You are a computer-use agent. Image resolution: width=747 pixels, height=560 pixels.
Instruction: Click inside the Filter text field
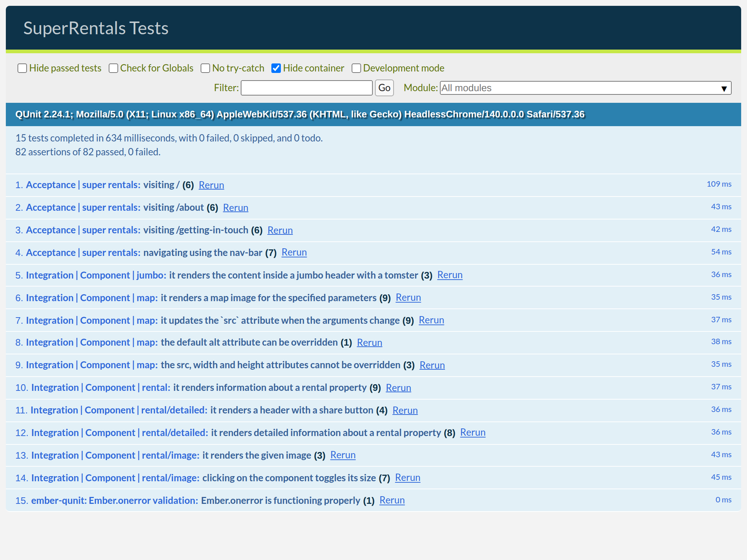(306, 88)
